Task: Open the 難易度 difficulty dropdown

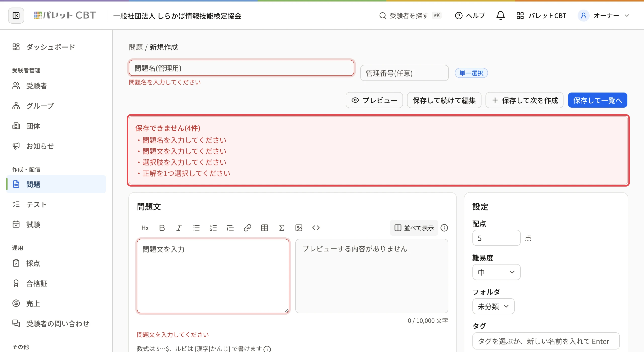Action: tap(496, 272)
